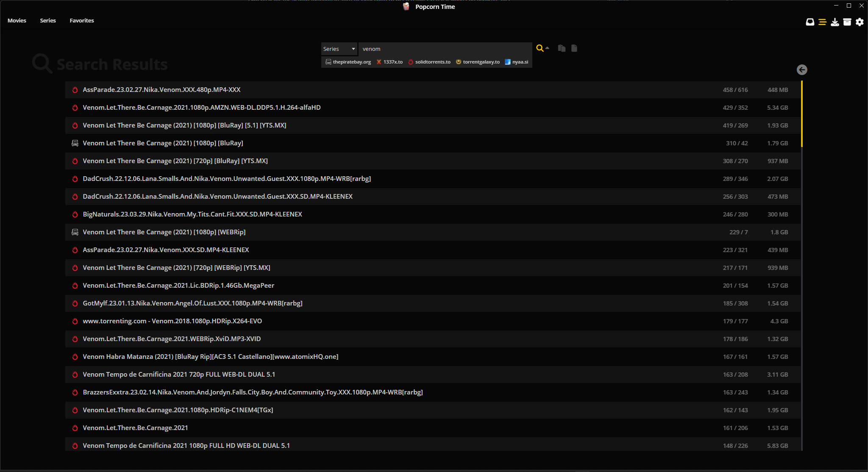The image size is (868, 472).
Task: Select the inbox icon at top right
Action: click(x=810, y=22)
